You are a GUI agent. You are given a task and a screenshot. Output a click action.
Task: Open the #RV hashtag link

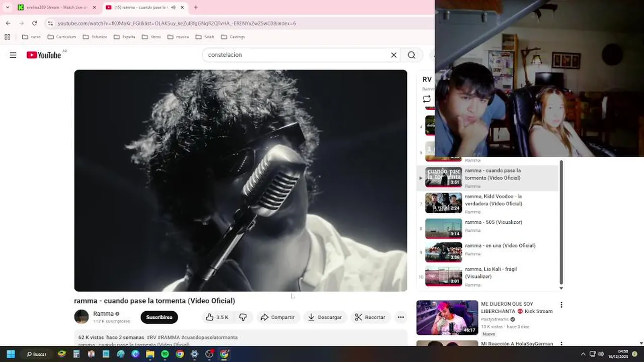pos(151,337)
